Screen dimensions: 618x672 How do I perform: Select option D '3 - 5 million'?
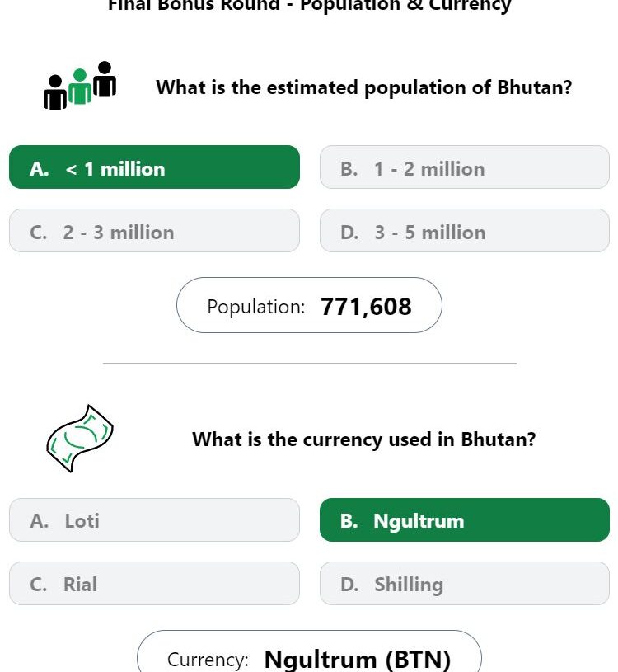[x=464, y=231]
